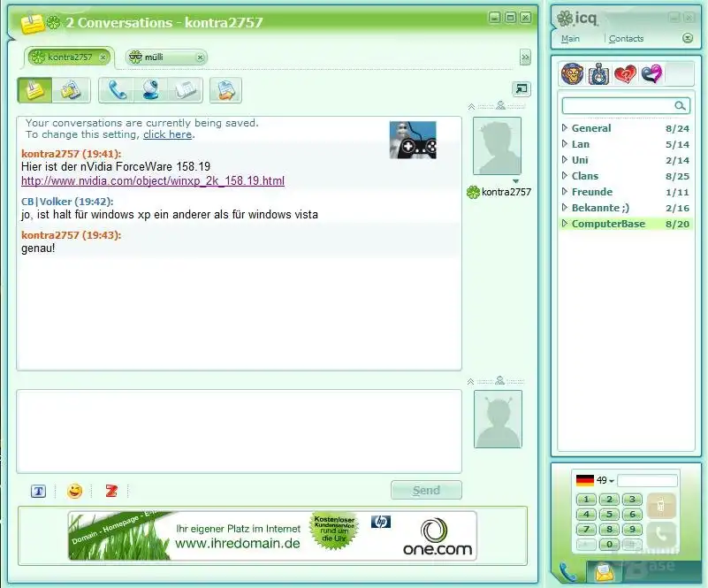This screenshot has height=588, width=708.
Task: Click the 'click here' settings link
Action: [167, 134]
